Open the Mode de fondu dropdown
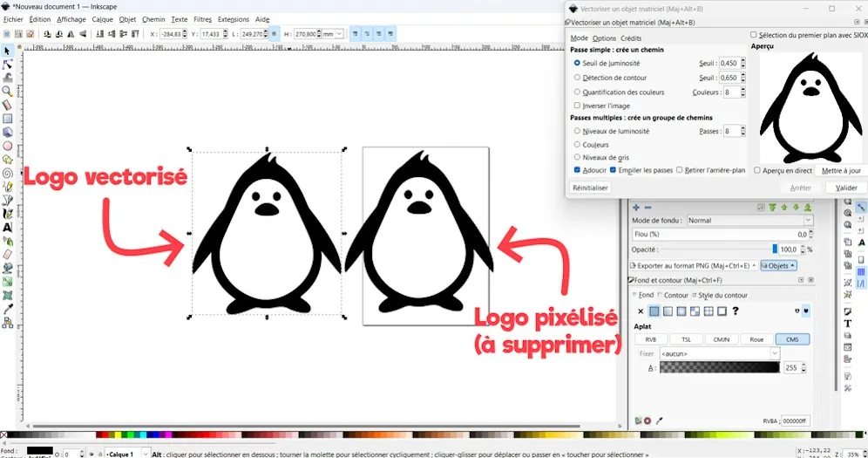 click(x=749, y=221)
